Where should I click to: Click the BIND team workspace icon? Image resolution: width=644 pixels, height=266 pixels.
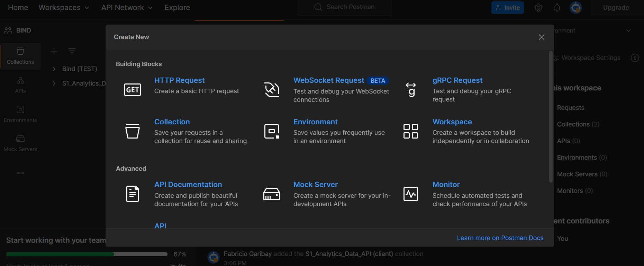(8, 30)
